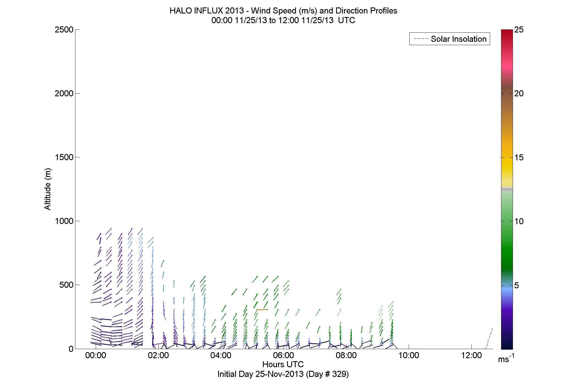The height and width of the screenshot is (392, 577).
Task: Click the 02:00 time tick label
Action: (x=158, y=355)
